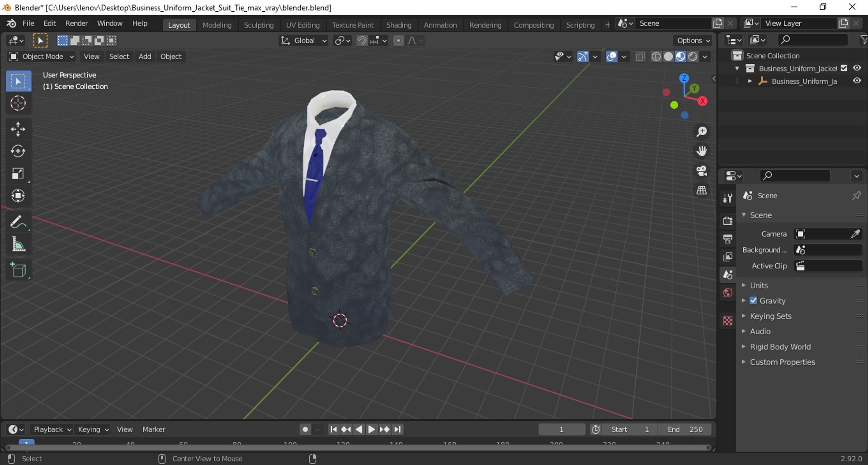Activate the 3D Cursor tool
Image resolution: width=868 pixels, height=465 pixels.
pyautogui.click(x=19, y=104)
